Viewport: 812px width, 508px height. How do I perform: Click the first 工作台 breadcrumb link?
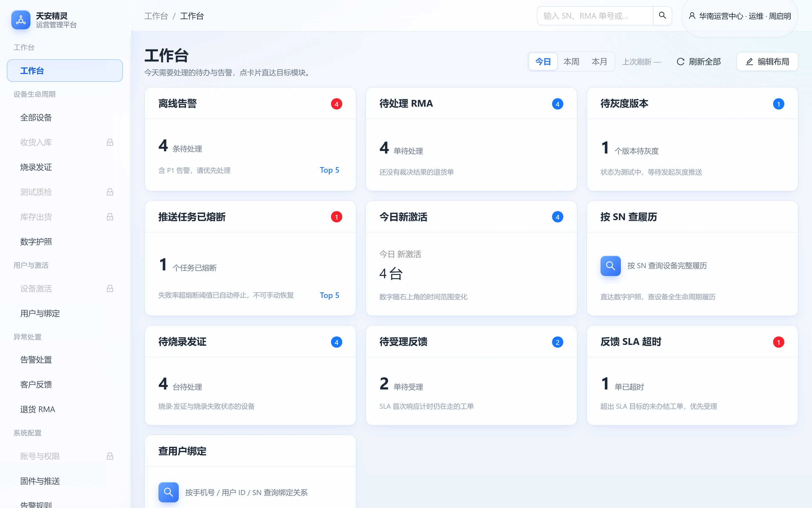click(156, 16)
